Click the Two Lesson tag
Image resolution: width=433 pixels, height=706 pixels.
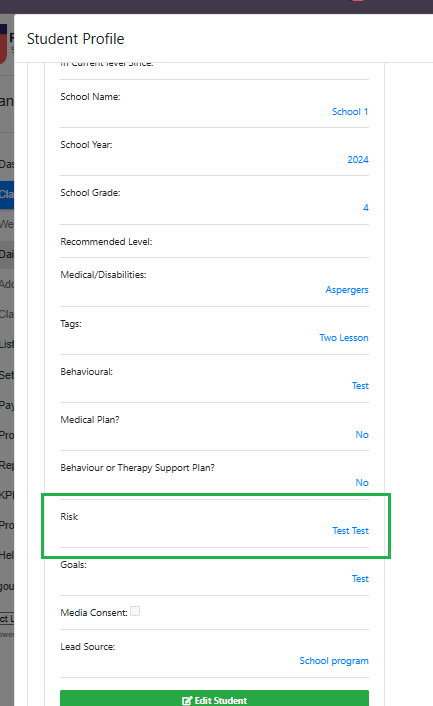pos(344,338)
